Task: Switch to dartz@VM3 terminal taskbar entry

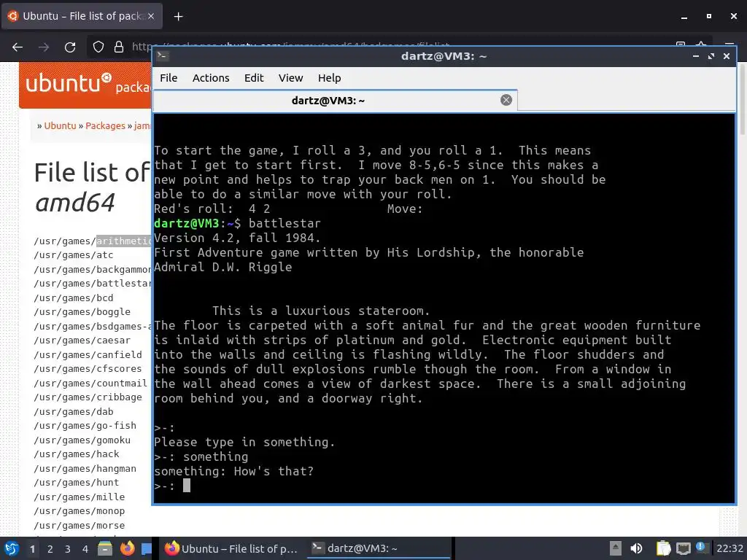Action: pyautogui.click(x=379, y=548)
